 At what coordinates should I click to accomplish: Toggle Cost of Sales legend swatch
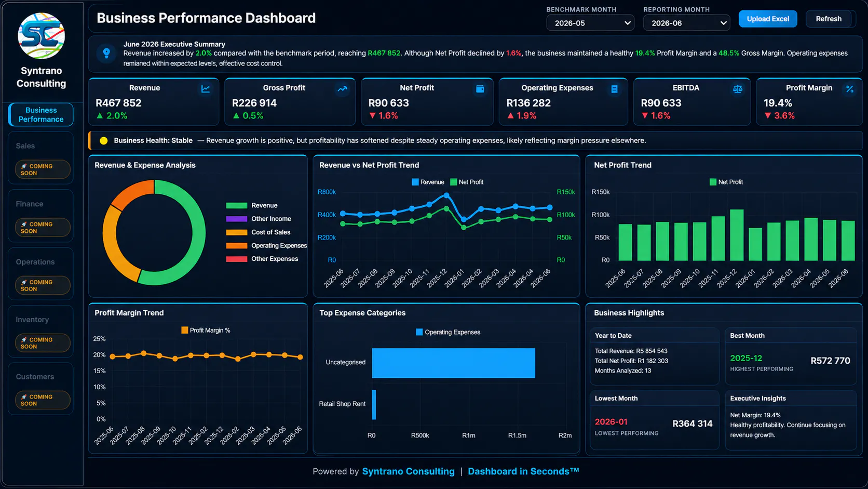coord(237,232)
